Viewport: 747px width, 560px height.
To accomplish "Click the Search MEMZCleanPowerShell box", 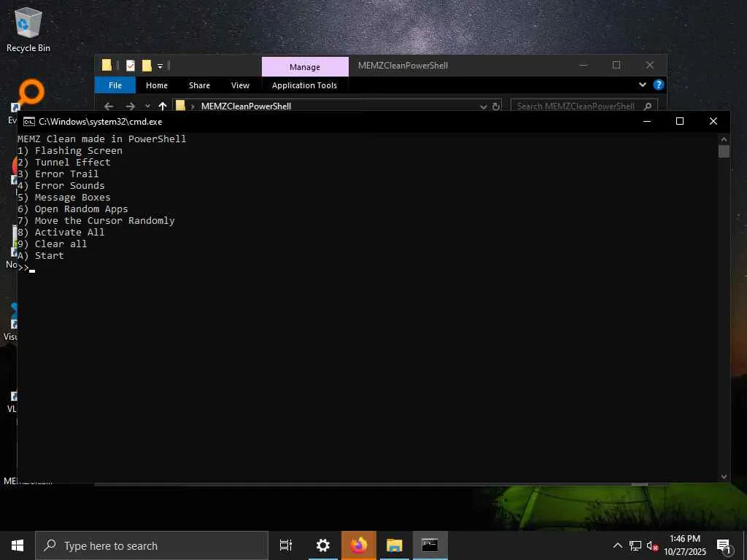I will pyautogui.click(x=584, y=106).
